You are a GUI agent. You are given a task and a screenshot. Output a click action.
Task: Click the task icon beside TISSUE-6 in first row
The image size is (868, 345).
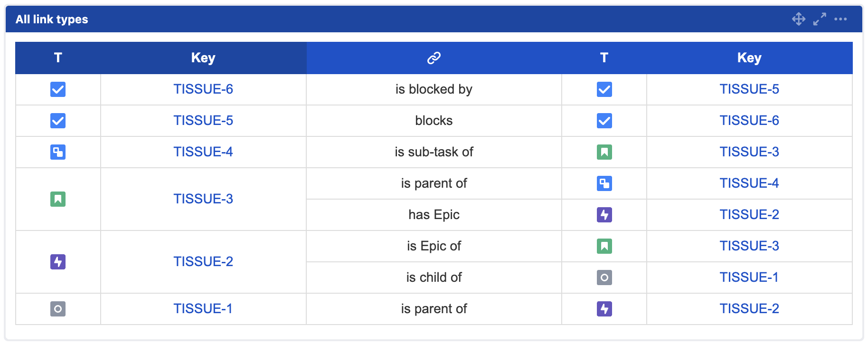pyautogui.click(x=58, y=89)
